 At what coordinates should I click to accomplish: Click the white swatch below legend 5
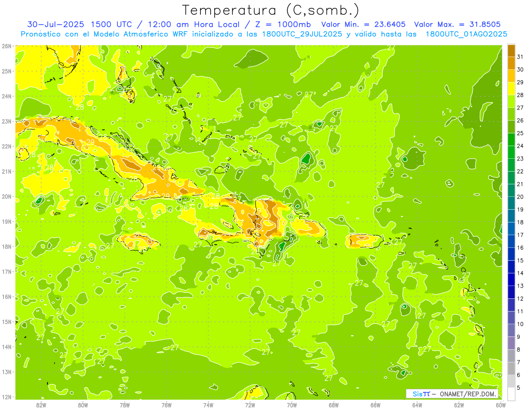pos(511,394)
